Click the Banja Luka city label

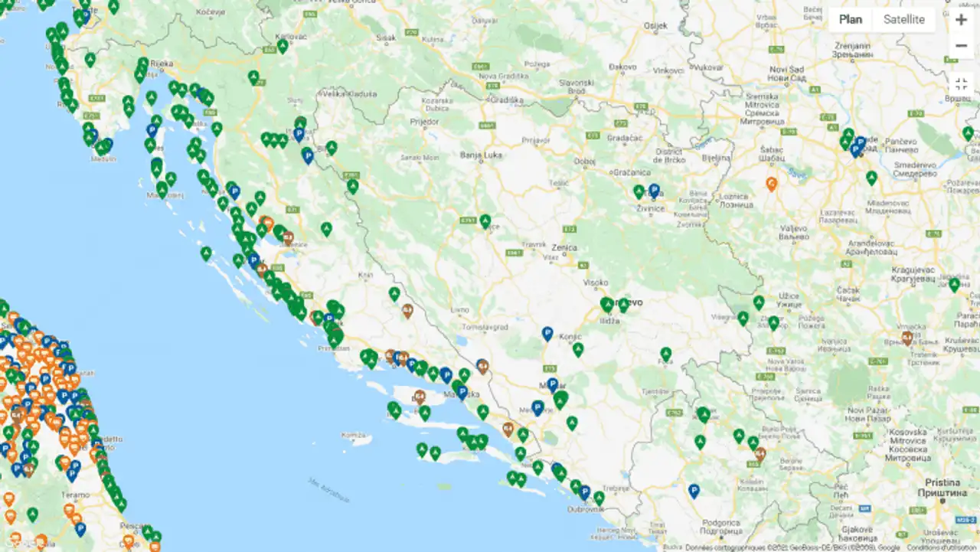(x=481, y=155)
